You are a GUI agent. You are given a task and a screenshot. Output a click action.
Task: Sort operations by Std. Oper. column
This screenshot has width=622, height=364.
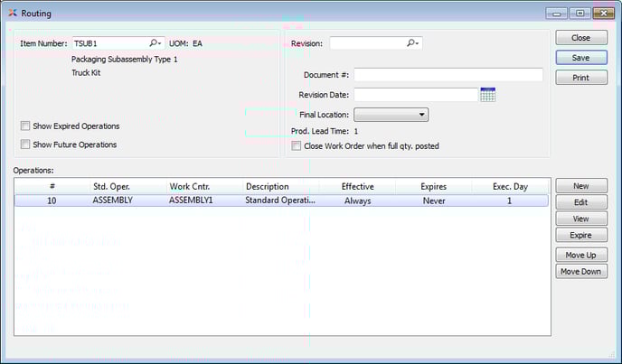113,187
